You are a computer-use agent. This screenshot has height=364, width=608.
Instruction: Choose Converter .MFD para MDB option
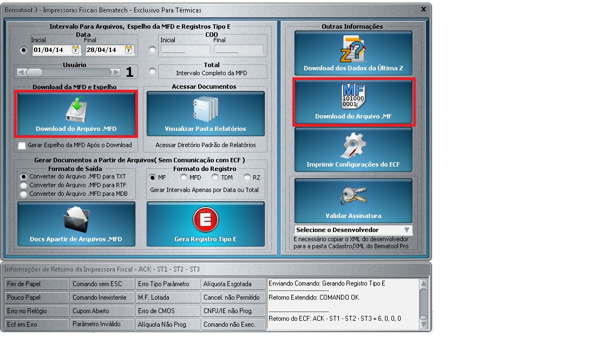pos(24,194)
